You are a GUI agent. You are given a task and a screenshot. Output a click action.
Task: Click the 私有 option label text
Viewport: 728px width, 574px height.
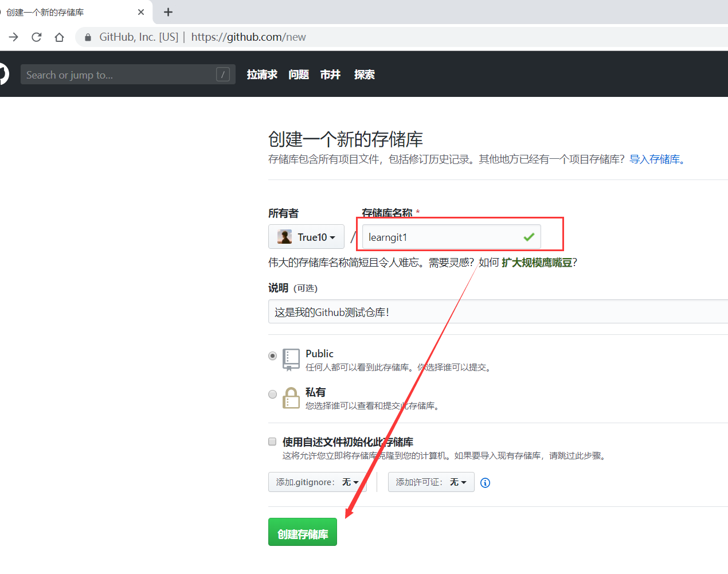tap(315, 392)
